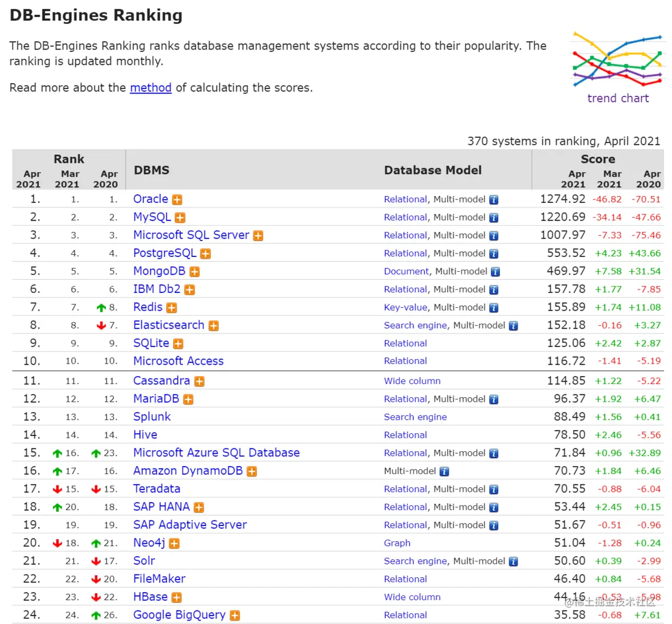Open the Microsoft Azure SQL Database link
672x624 pixels.
[216, 453]
